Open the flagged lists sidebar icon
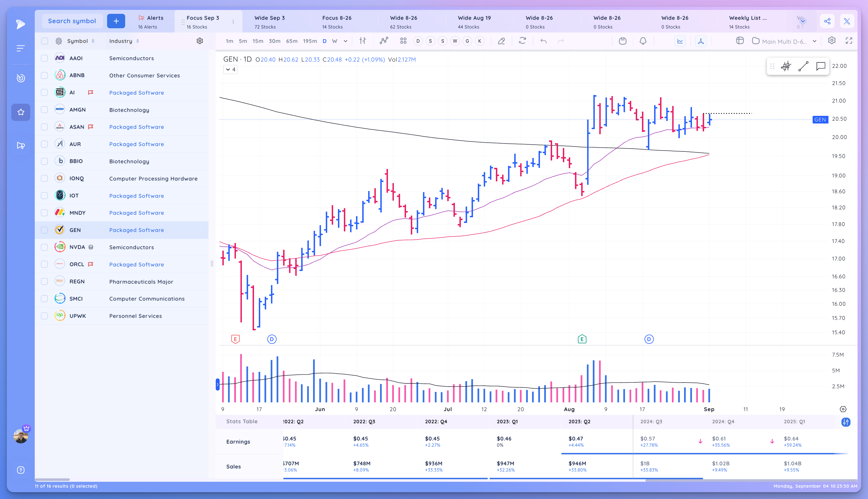 coord(21,146)
